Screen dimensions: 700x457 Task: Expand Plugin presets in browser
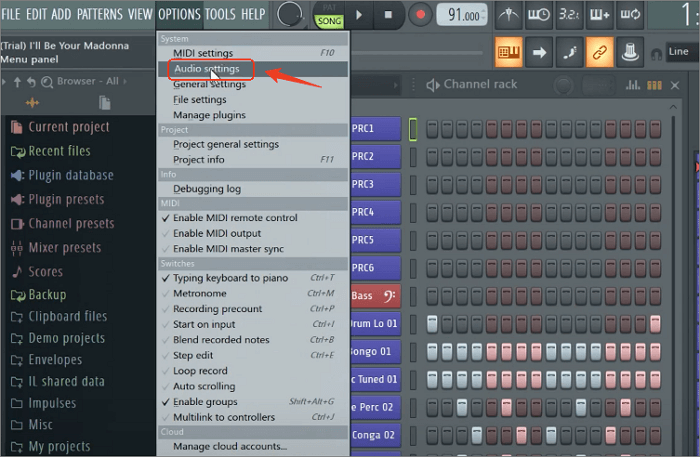coord(57,199)
